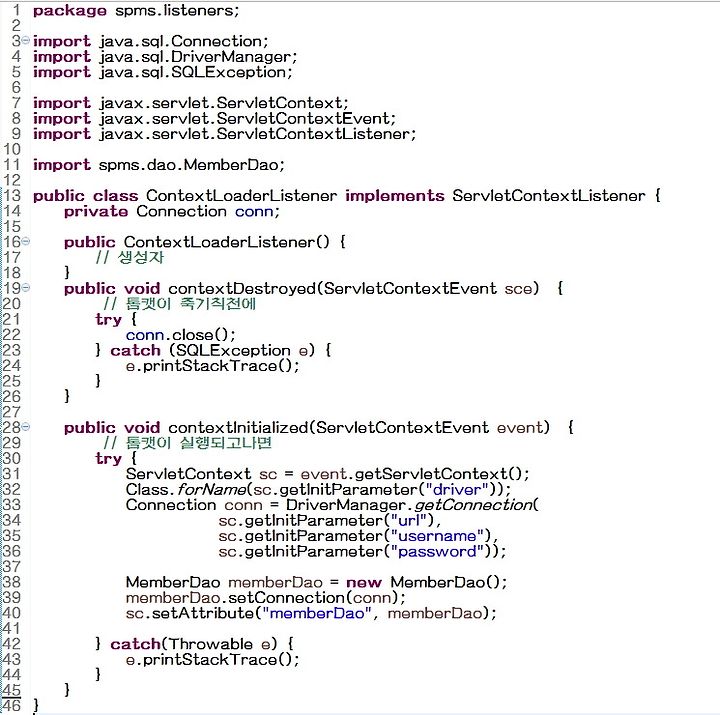Click 'conn.close();' on line 22
This screenshot has height=715, width=720.
180,335
